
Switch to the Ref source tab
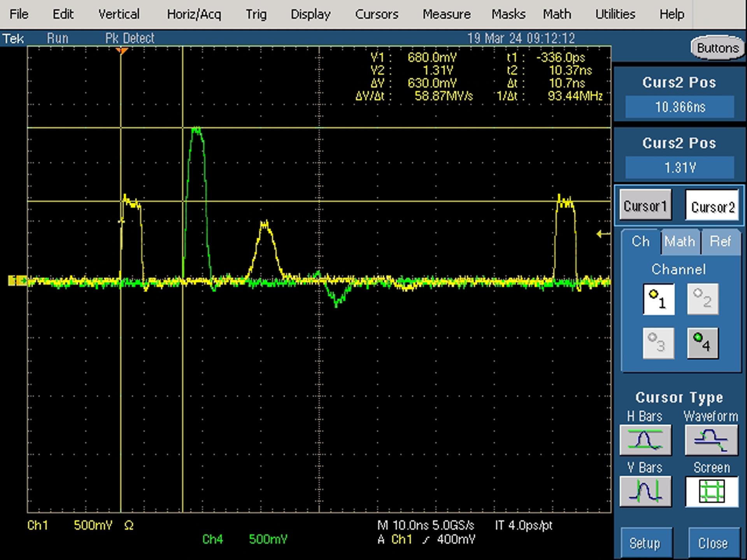[x=720, y=241]
